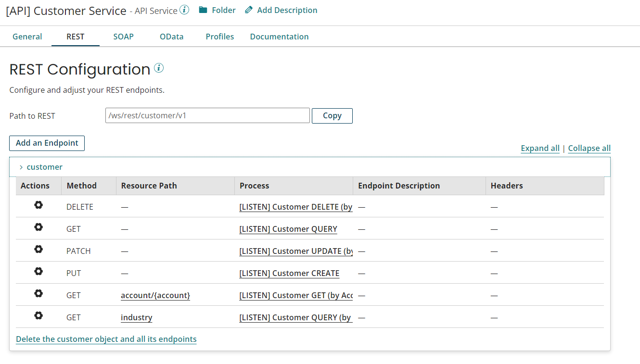Open actions gear for the industry endpoint
The height and width of the screenshot is (364, 640).
pyautogui.click(x=38, y=315)
